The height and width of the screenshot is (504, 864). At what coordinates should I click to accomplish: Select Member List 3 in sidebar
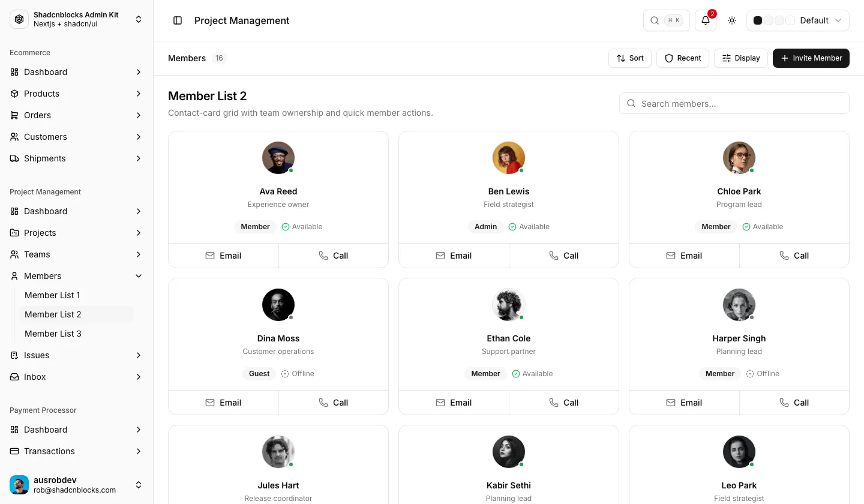pyautogui.click(x=53, y=334)
